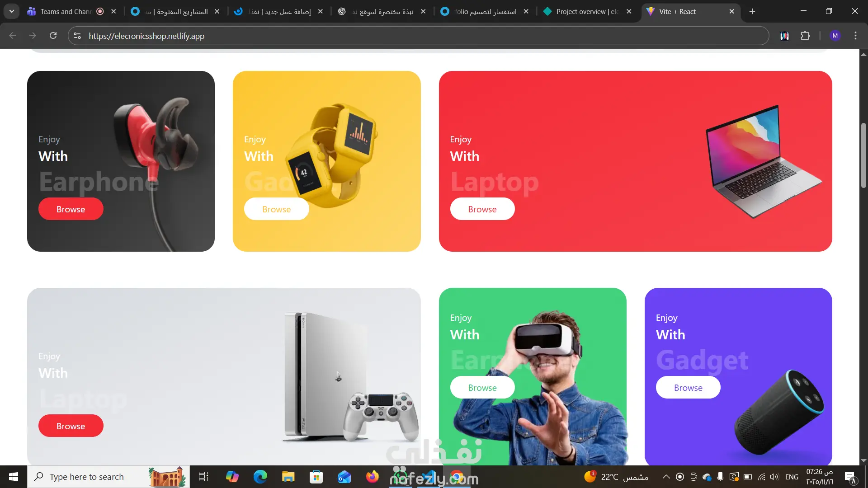The image size is (868, 488).
Task: Launch Microsoft Edge from the taskbar
Action: pos(260,477)
